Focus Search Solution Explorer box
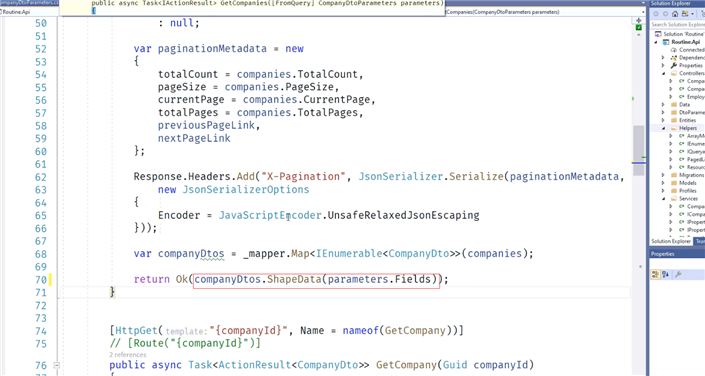Screen dimensions: 705x376 678,24
